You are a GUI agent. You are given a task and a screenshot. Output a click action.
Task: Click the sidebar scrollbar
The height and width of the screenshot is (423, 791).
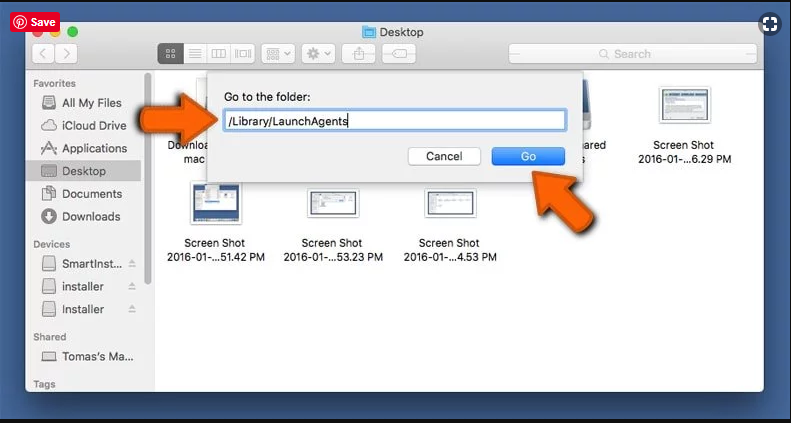coord(147,179)
